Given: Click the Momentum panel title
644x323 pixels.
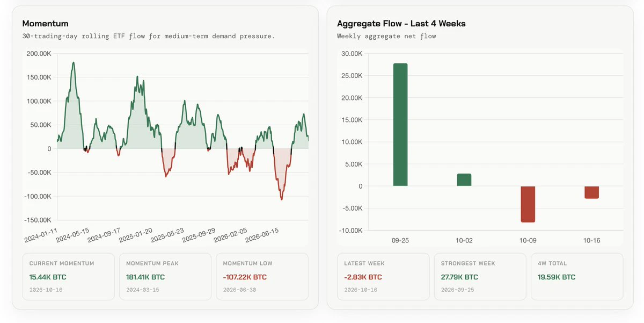Looking at the screenshot, I should (x=45, y=24).
